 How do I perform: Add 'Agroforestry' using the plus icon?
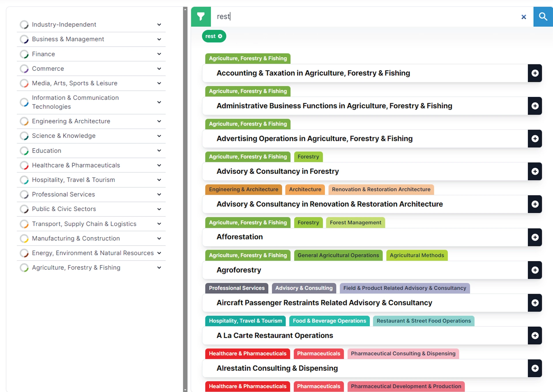pos(535,270)
